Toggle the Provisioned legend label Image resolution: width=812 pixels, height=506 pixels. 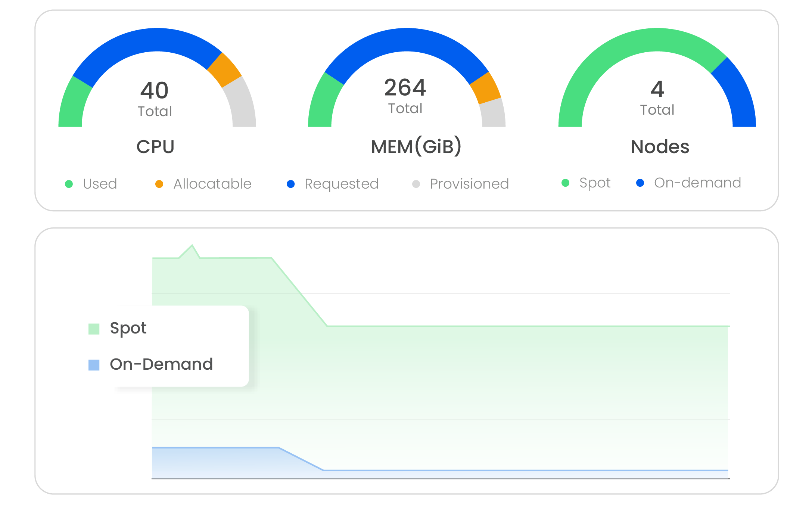[x=469, y=184]
